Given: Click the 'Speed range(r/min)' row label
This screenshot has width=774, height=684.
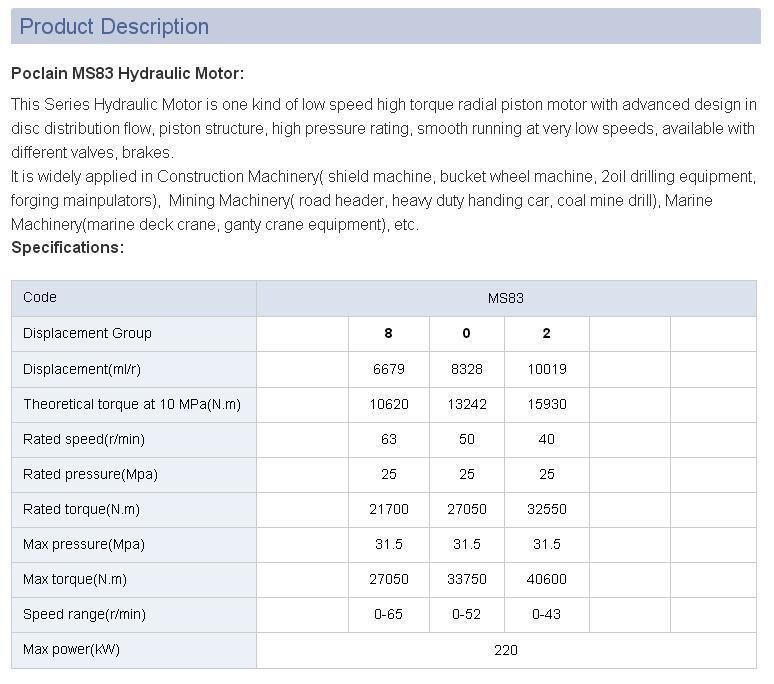Looking at the screenshot, I should click(x=84, y=614).
